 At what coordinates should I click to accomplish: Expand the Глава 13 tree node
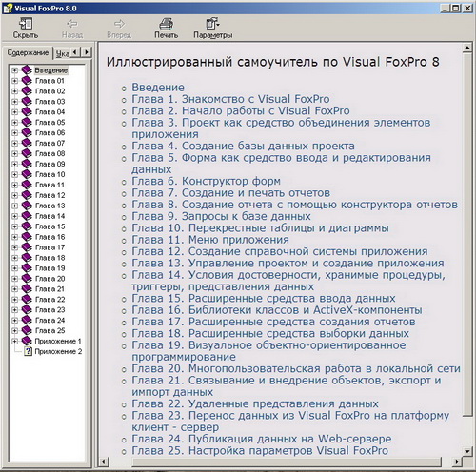pyautogui.click(x=14, y=206)
